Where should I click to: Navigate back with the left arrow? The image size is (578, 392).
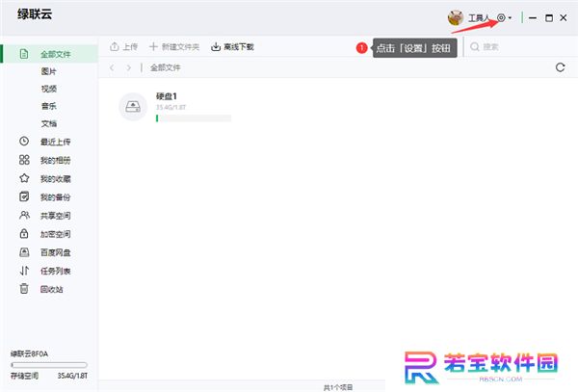(x=112, y=67)
